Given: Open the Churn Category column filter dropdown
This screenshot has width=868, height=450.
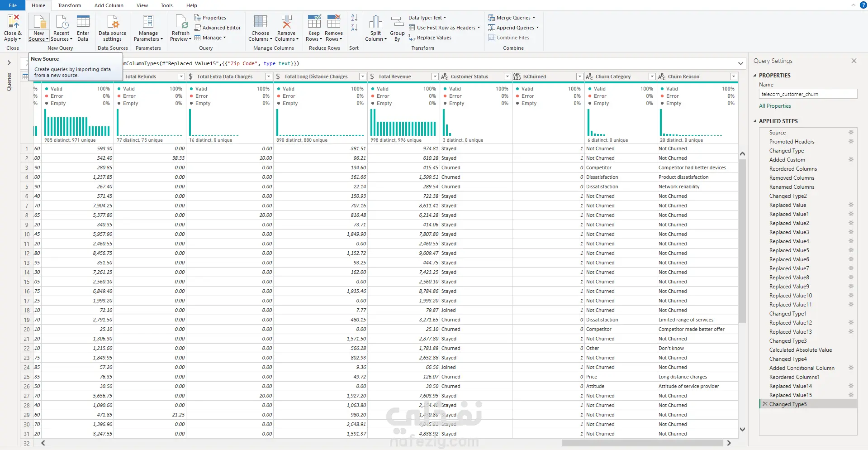Looking at the screenshot, I should tap(652, 77).
